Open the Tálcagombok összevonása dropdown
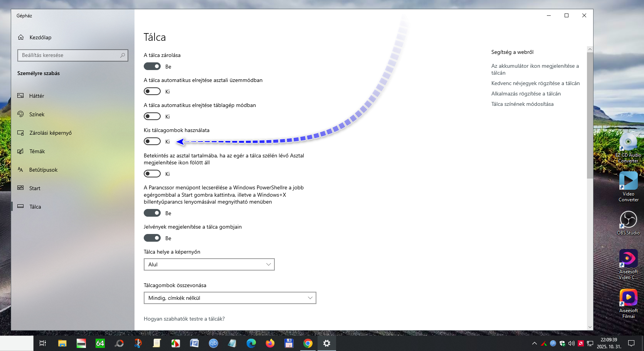Screen dimensions: 644x351 [230, 298]
